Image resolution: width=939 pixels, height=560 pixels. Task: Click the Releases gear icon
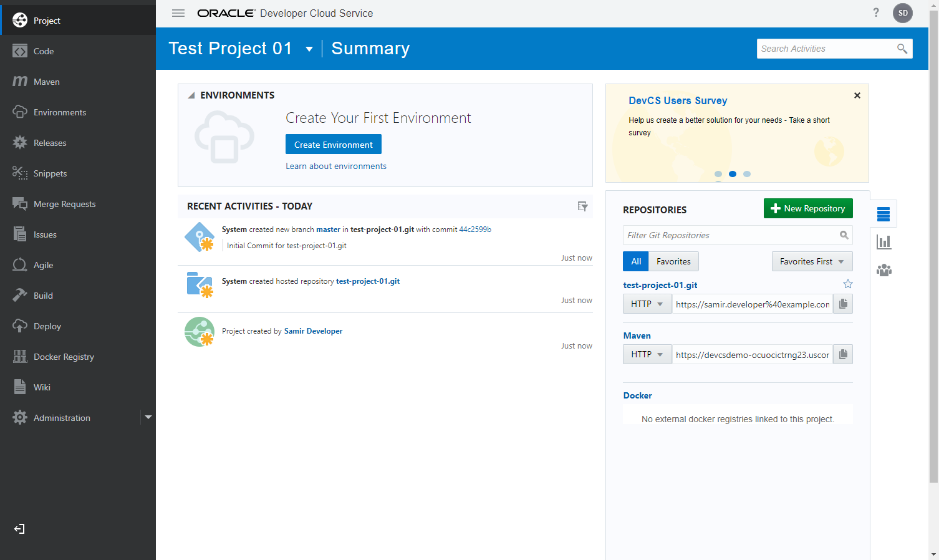tap(20, 143)
